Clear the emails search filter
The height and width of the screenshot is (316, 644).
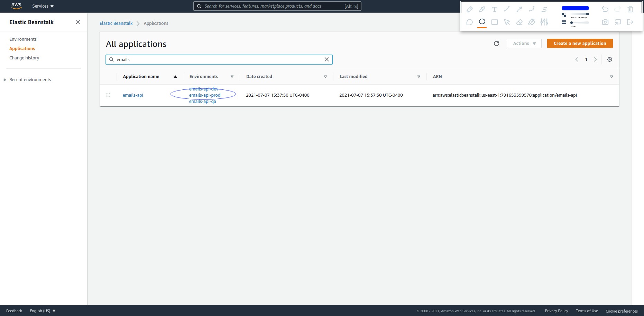[x=326, y=60]
